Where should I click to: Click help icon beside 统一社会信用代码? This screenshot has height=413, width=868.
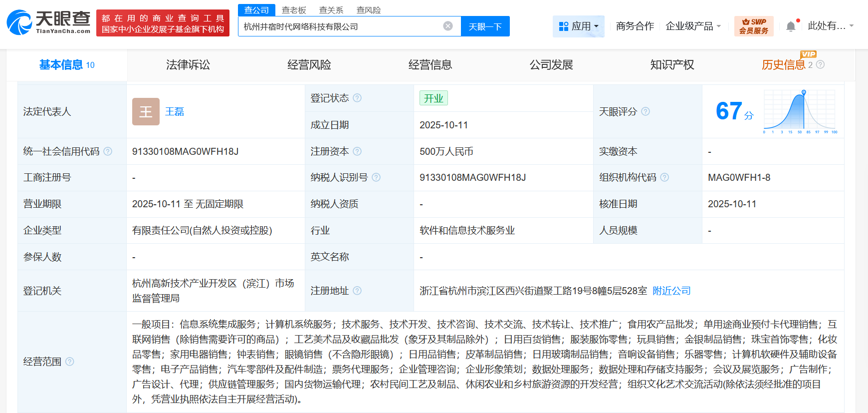coord(108,151)
